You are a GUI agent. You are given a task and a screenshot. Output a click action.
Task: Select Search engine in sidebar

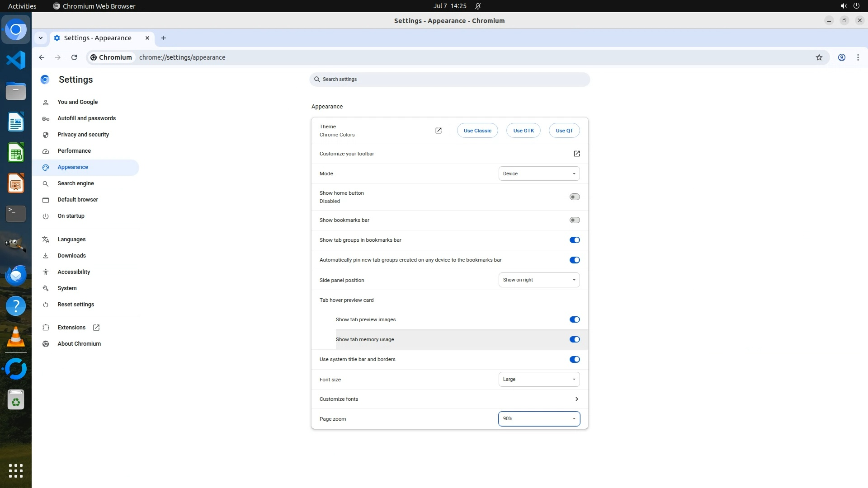(75, 183)
